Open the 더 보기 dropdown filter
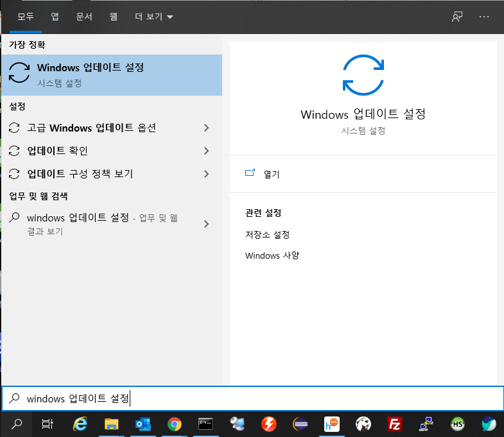The image size is (504, 437). [154, 17]
